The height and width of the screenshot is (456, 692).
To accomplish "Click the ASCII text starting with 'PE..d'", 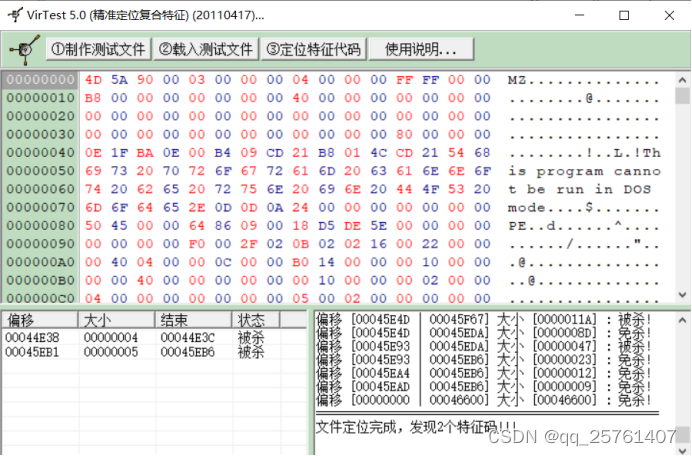I will [x=584, y=226].
